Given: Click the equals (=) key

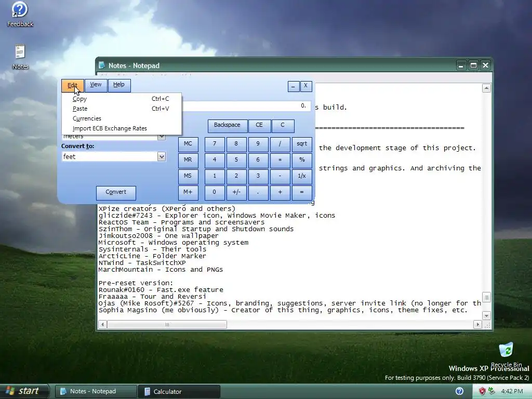Looking at the screenshot, I should point(302,192).
